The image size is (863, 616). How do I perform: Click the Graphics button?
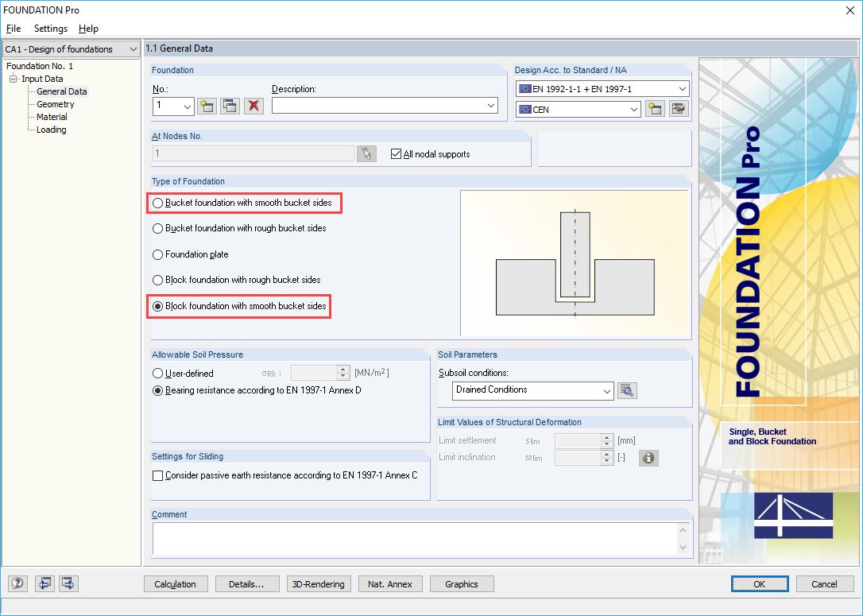pyautogui.click(x=462, y=583)
